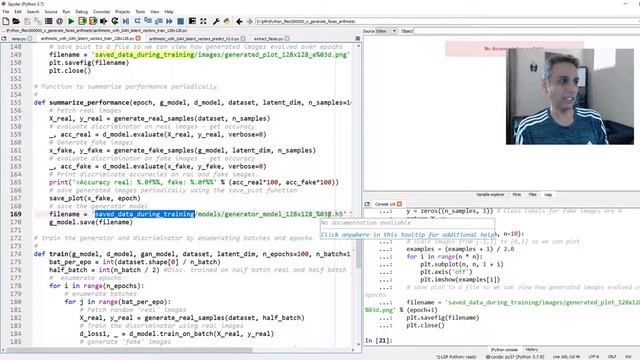Open the Help Source dropdown

386,31
